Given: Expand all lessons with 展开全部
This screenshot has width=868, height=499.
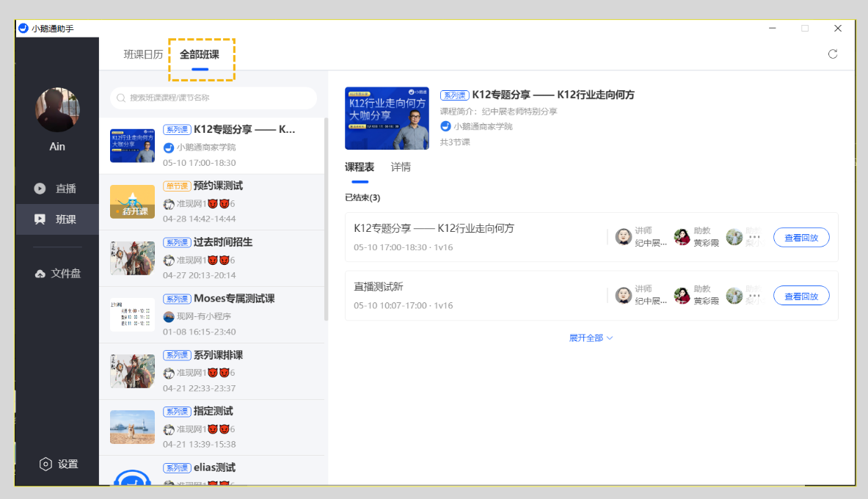Looking at the screenshot, I should click(591, 338).
